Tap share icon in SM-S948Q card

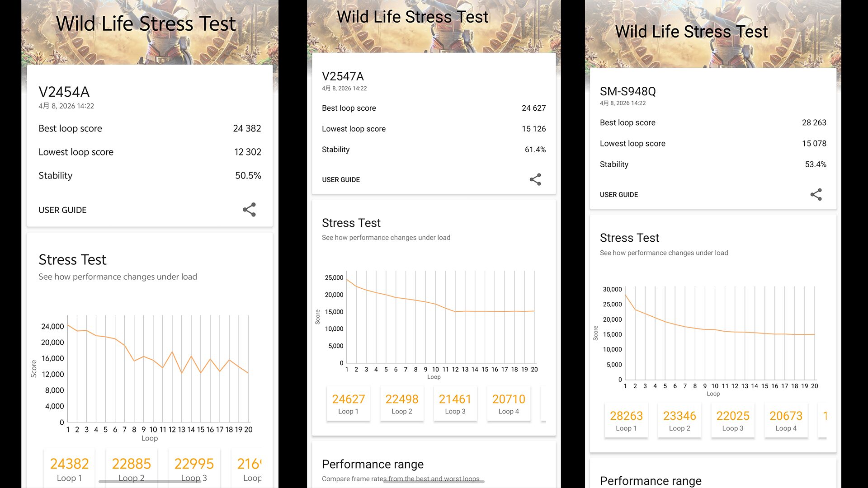tap(816, 195)
